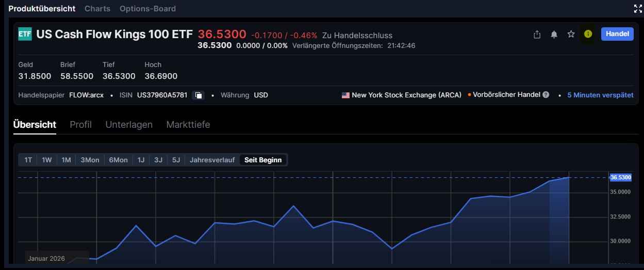Select the 5J chart time range
The width and height of the screenshot is (644, 270).
click(x=176, y=160)
